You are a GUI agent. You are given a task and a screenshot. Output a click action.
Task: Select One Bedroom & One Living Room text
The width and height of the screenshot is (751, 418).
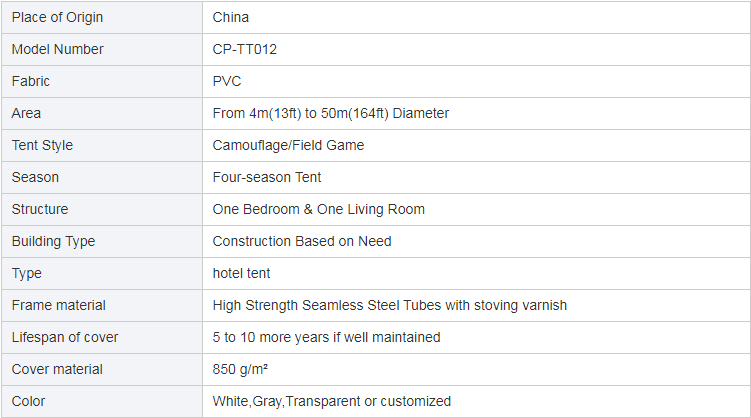[x=319, y=209]
